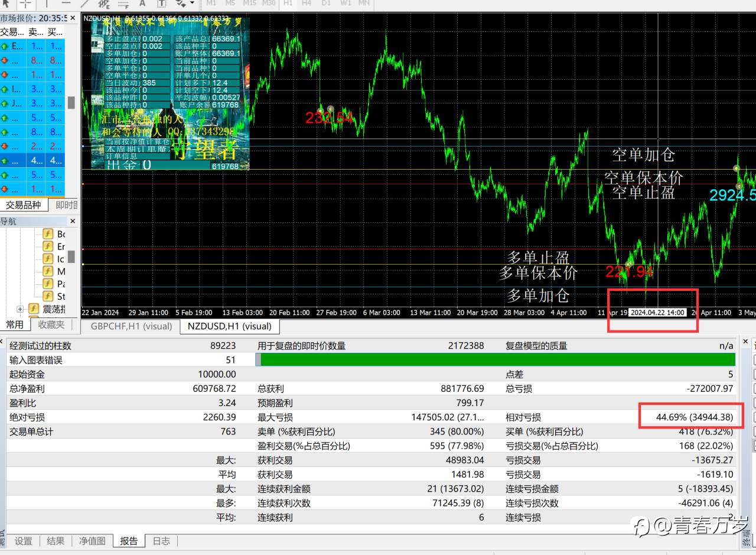Switch navigator to 收藏夹 tab
The image size is (756, 555).
coord(51,324)
